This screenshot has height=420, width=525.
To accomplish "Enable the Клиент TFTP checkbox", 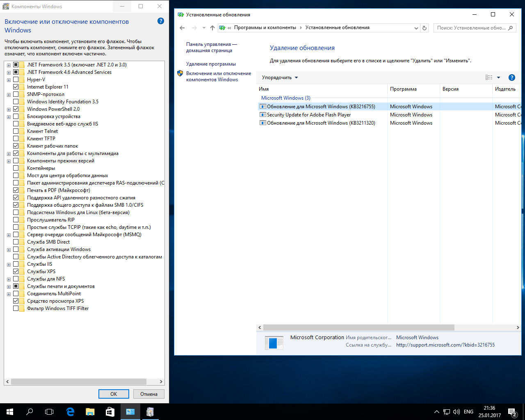I will tap(16, 139).
